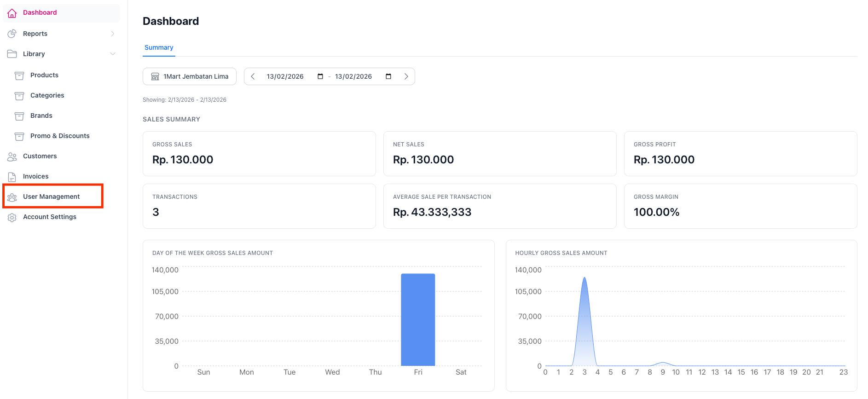Screen dimensions: 868x399
Task: Click the Dashboard home icon
Action: (12, 13)
